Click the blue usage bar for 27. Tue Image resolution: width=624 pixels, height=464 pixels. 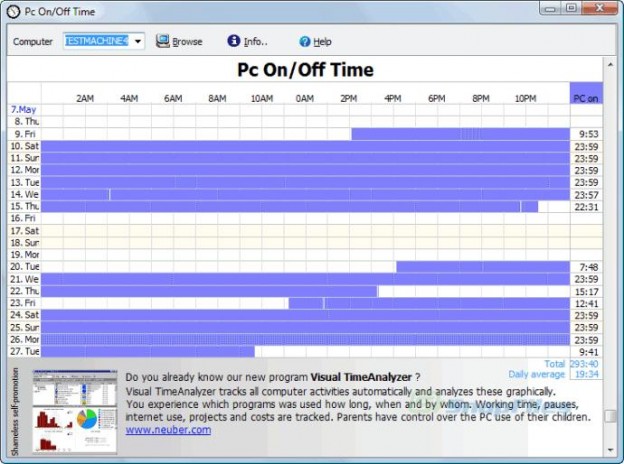click(148, 351)
